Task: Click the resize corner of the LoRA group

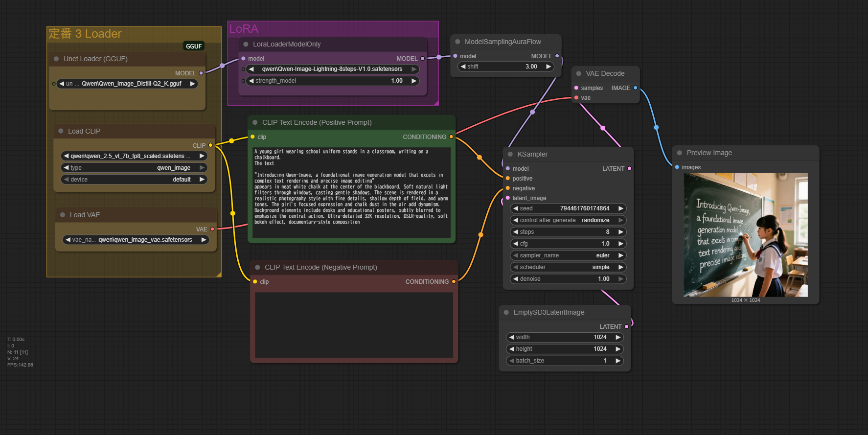Action: 435,103
